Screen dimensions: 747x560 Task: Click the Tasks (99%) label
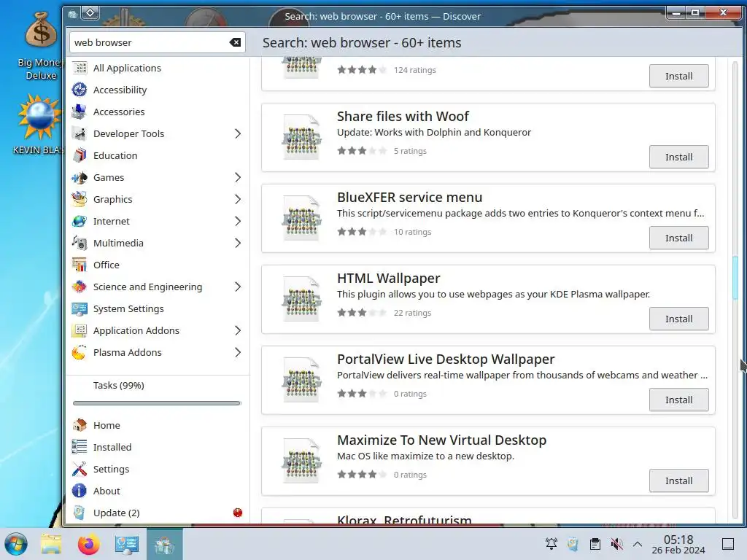point(119,385)
